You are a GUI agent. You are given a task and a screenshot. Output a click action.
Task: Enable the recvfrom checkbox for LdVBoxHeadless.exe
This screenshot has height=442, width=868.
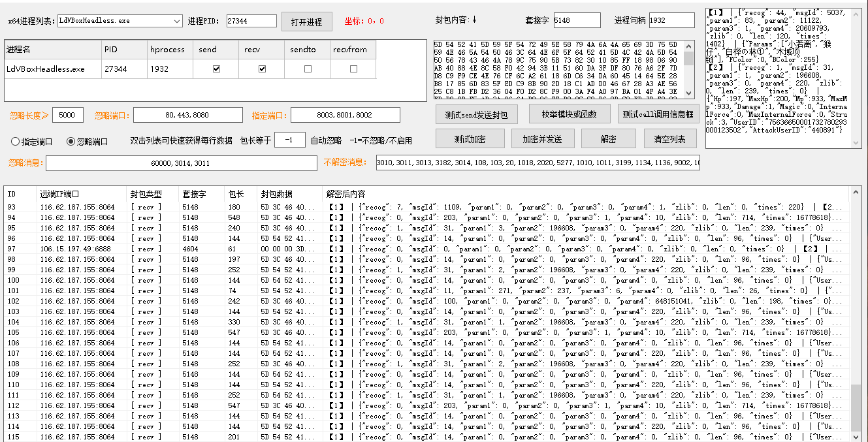tap(353, 69)
